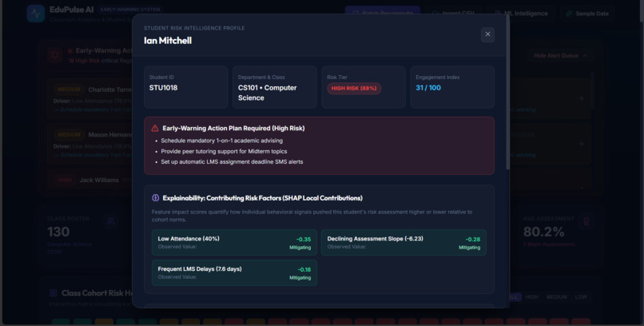Image resolution: width=644 pixels, height=326 pixels.
Task: Select the Low Attendance (40%) factor card
Action: pos(234,243)
